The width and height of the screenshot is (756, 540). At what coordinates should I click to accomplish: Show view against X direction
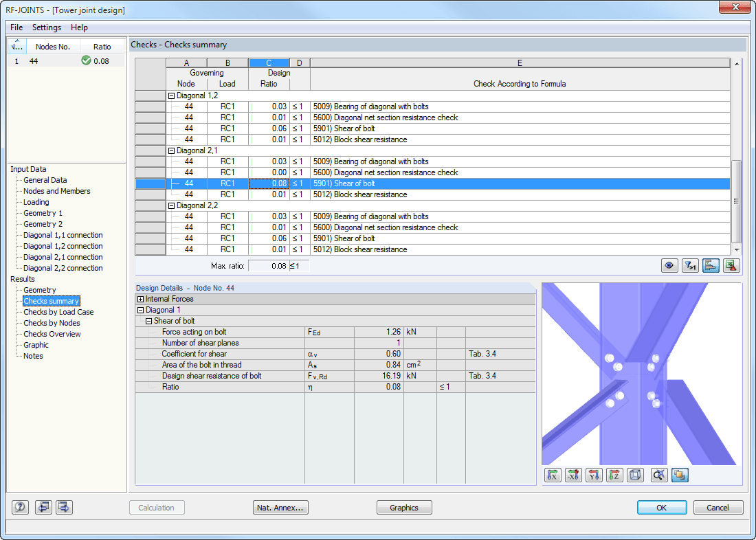[x=573, y=475]
